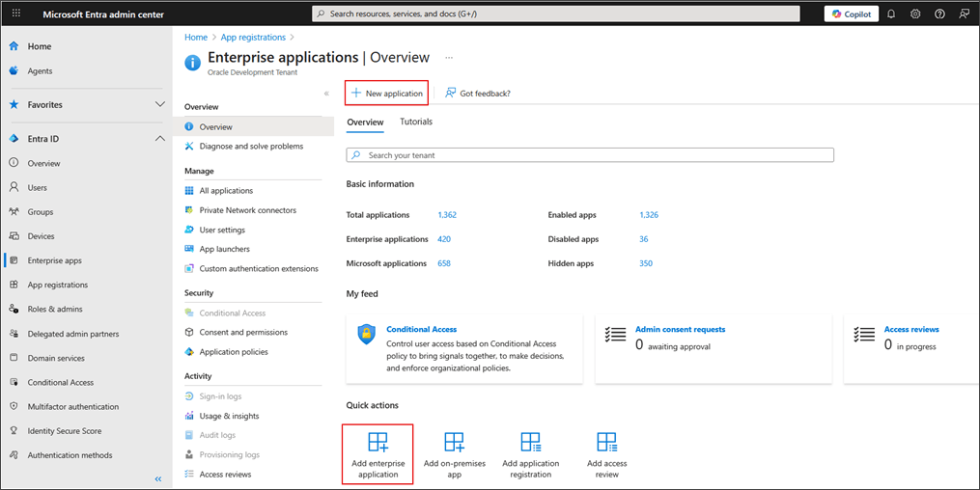The height and width of the screenshot is (490, 980).
Task: Click the Multifactor authentication shield icon
Action: click(x=14, y=406)
